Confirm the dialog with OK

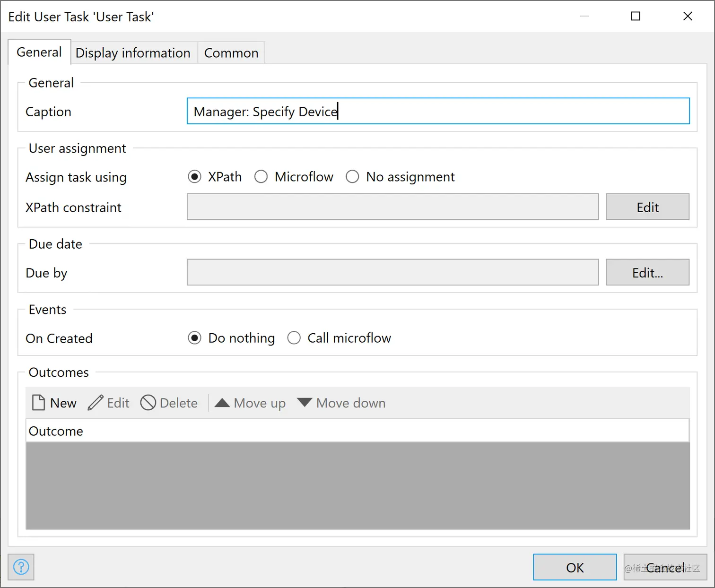[x=575, y=567]
